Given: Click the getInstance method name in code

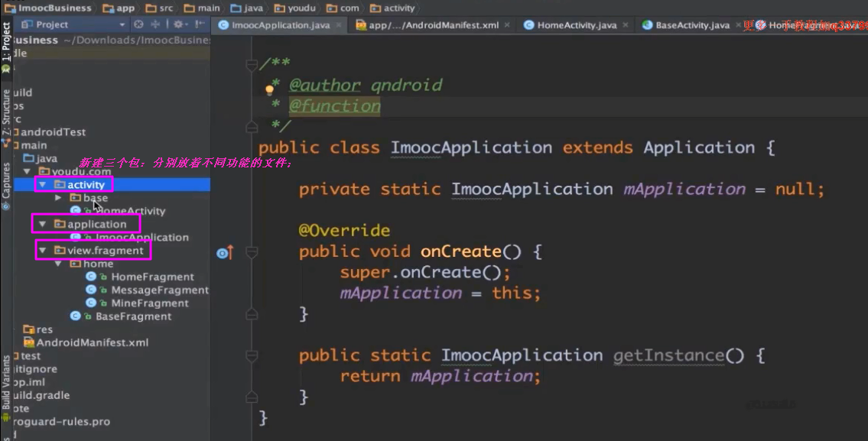Looking at the screenshot, I should (668, 355).
